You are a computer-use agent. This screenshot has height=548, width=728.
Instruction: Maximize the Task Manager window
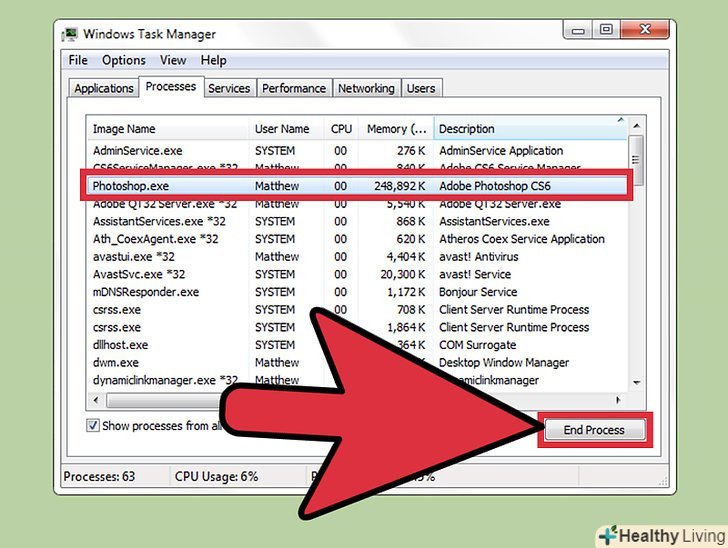point(606,30)
